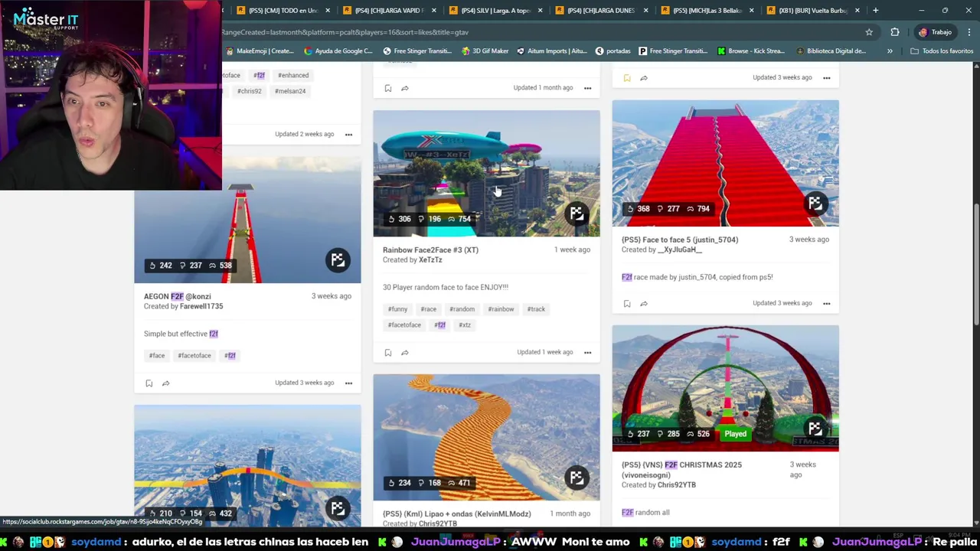Viewport: 980px width, 551px height.
Task: Bookmark the (PS5) Face to face 5 job
Action: pyautogui.click(x=626, y=304)
